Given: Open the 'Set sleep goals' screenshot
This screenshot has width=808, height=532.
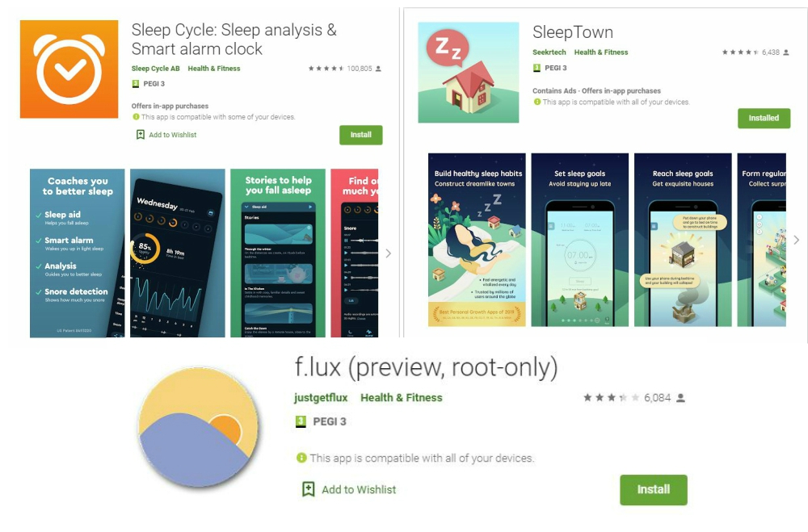Looking at the screenshot, I should 579,240.
